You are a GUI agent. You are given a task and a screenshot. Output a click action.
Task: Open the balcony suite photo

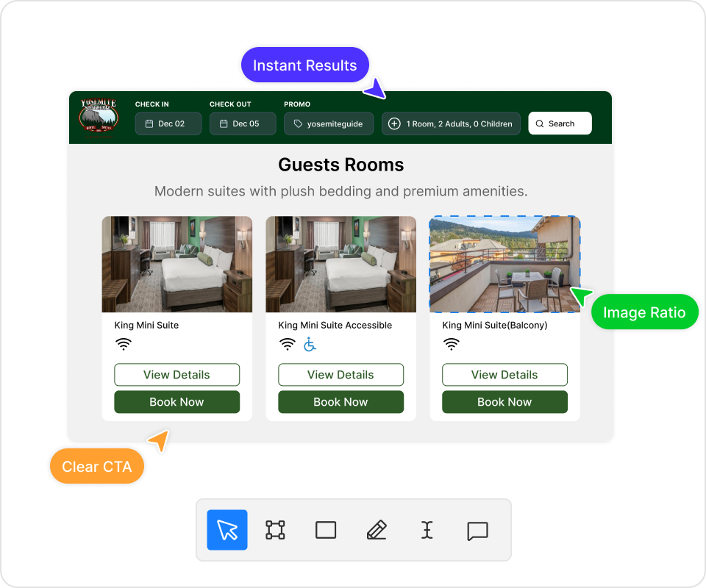coord(504,264)
